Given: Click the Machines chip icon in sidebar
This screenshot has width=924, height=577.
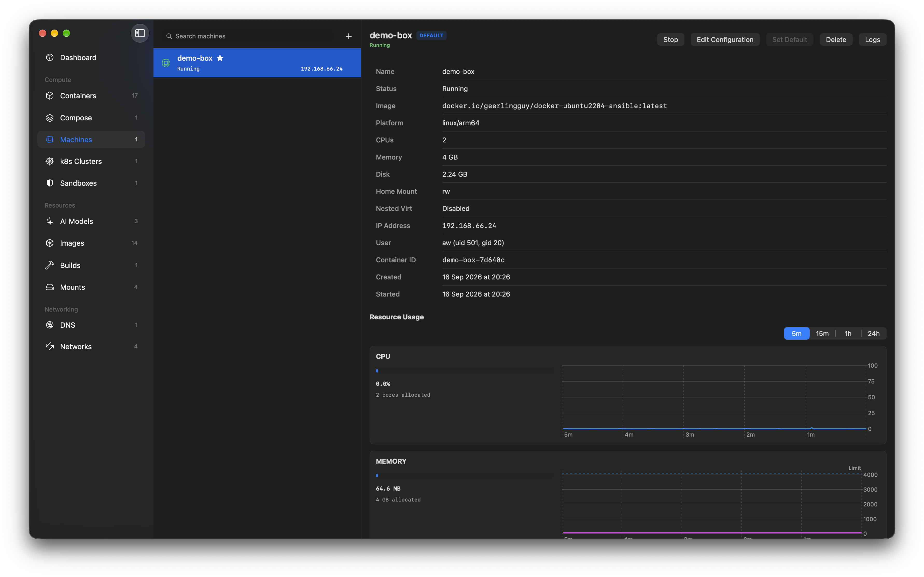Looking at the screenshot, I should (50, 140).
